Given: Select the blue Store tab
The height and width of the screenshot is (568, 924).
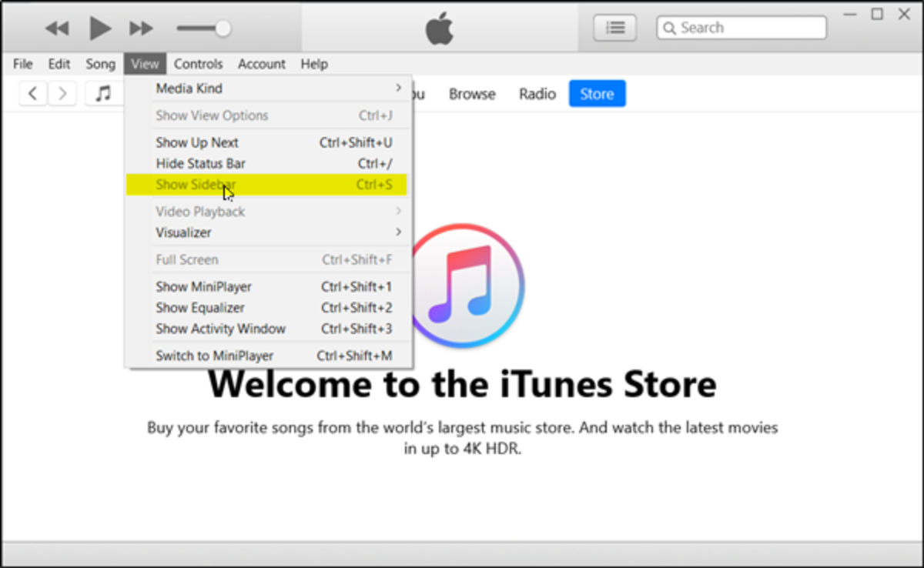Looking at the screenshot, I should point(597,94).
